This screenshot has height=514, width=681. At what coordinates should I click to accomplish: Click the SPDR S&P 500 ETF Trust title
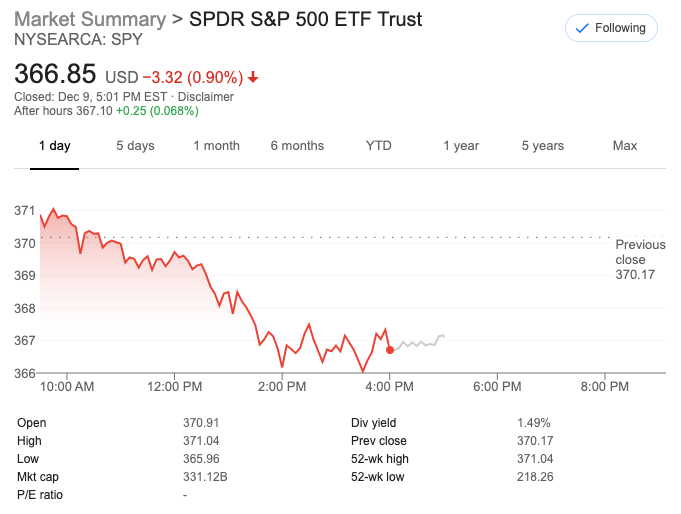click(x=305, y=19)
